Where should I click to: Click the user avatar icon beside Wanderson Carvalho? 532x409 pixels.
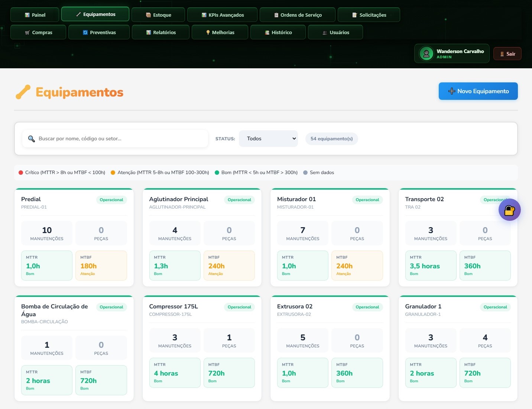[x=426, y=53]
